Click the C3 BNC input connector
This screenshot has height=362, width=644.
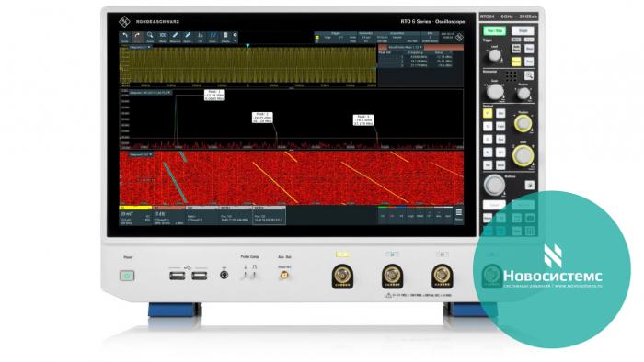[442, 276]
